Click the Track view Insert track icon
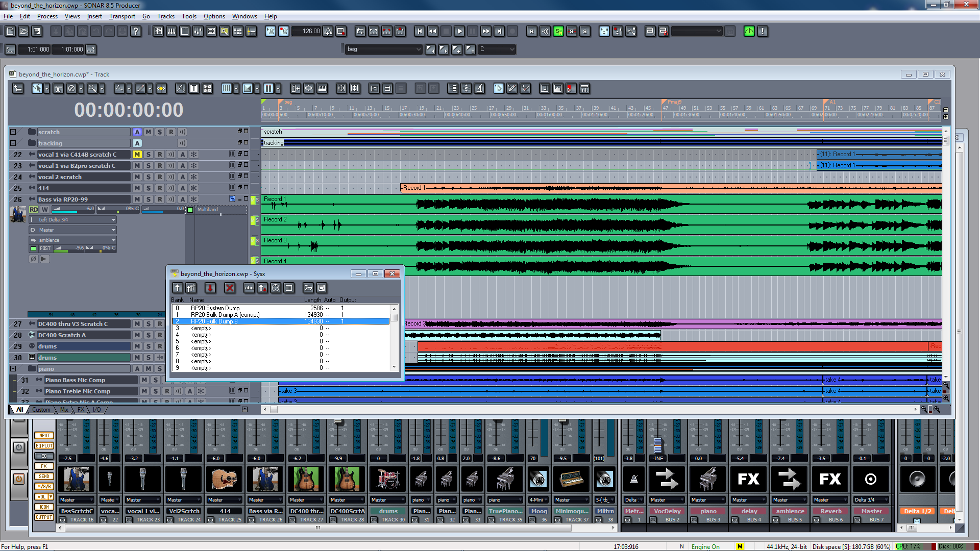This screenshot has height=551, width=980. click(x=18, y=88)
